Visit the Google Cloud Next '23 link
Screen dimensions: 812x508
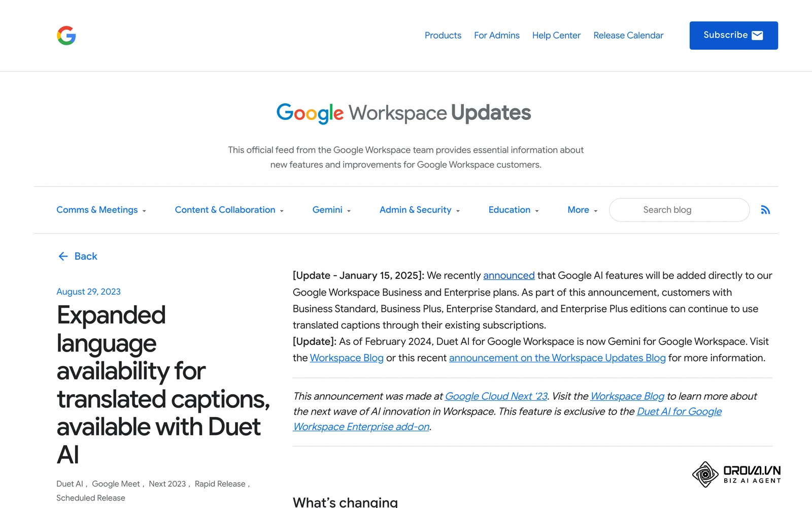tap(496, 396)
